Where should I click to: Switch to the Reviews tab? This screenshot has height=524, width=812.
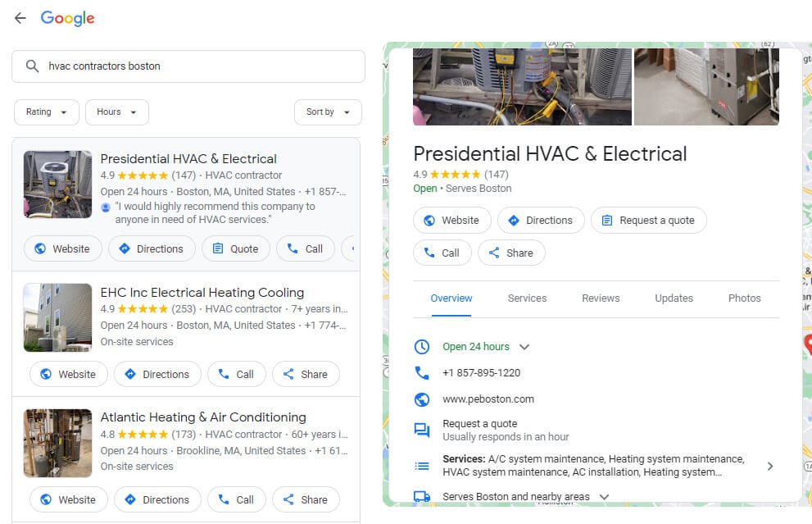point(601,298)
